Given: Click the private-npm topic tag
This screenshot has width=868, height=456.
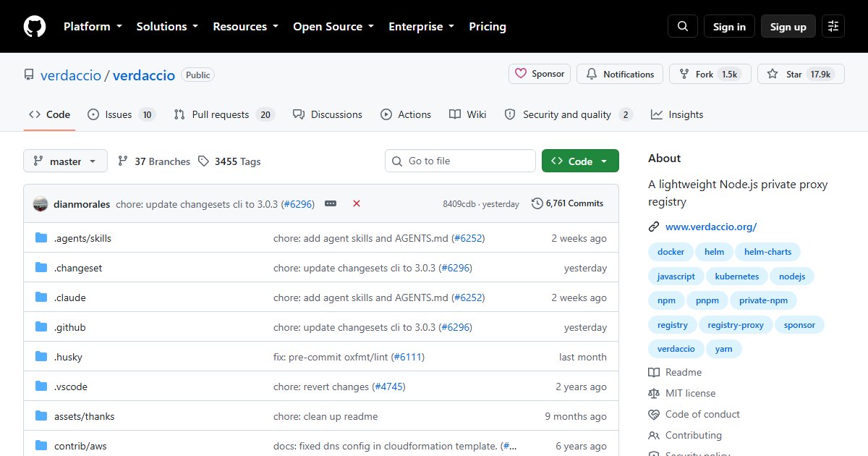Looking at the screenshot, I should coord(764,300).
